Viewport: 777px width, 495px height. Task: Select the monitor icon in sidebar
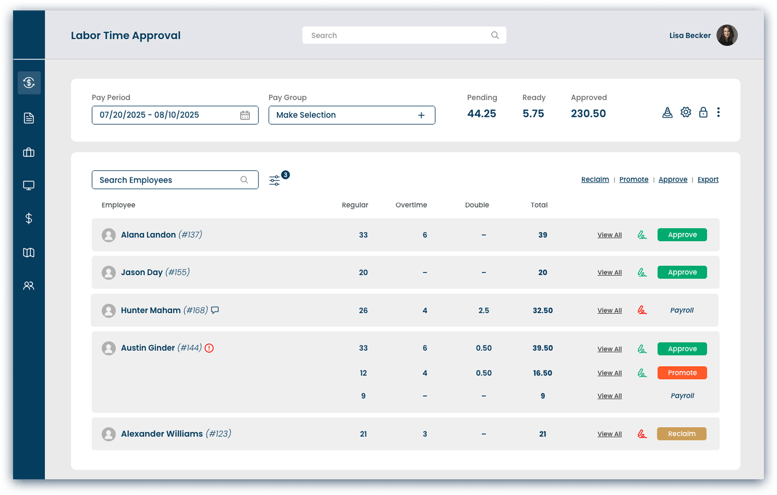[x=29, y=185]
